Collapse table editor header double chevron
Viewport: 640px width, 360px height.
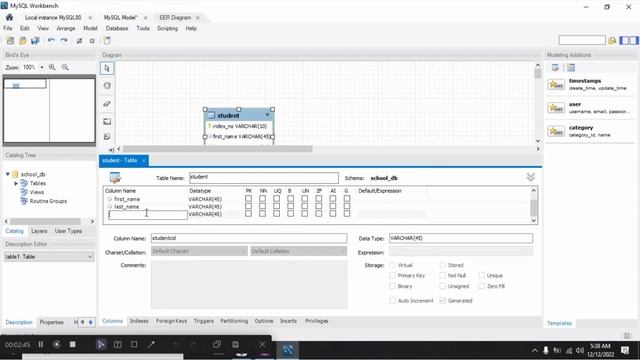pos(531,177)
